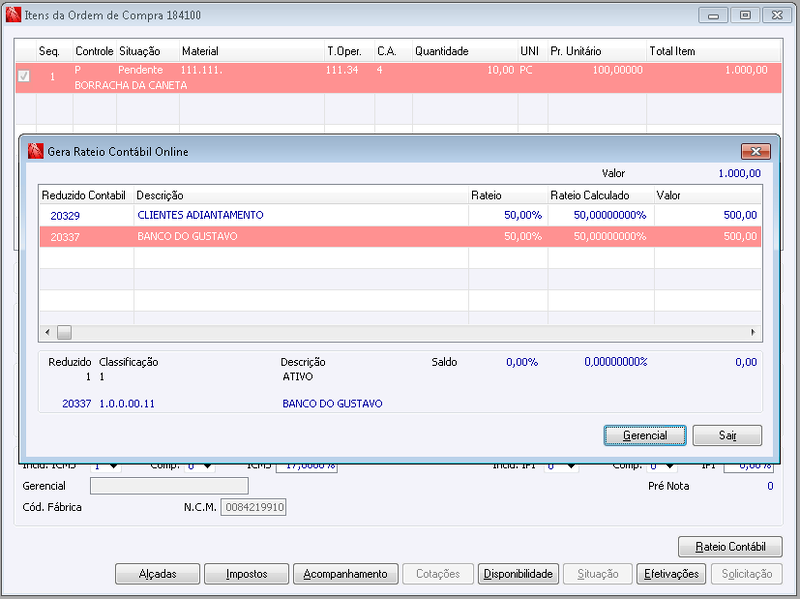The width and height of the screenshot is (800, 599).
Task: Click the app icon in Gera Rateio title bar
Action: tap(35, 152)
